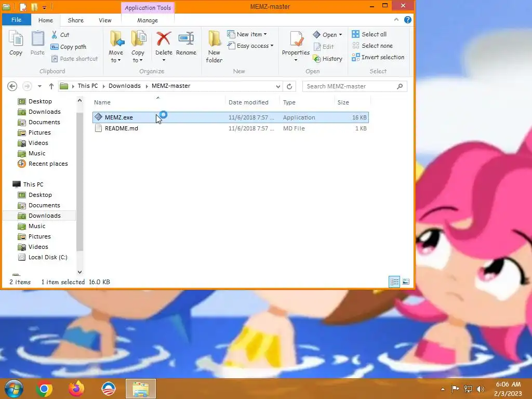Click Invert selection
The width and height of the screenshot is (532, 399).
[378, 57]
